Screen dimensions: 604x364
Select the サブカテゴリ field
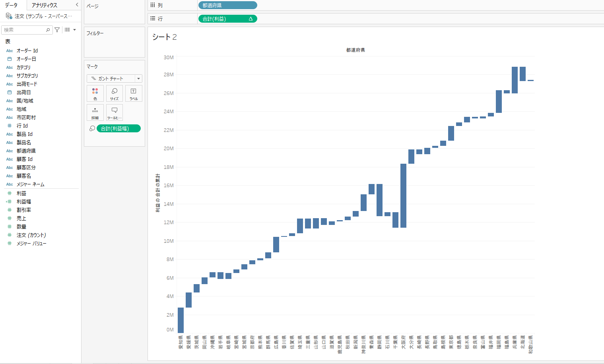click(x=27, y=76)
